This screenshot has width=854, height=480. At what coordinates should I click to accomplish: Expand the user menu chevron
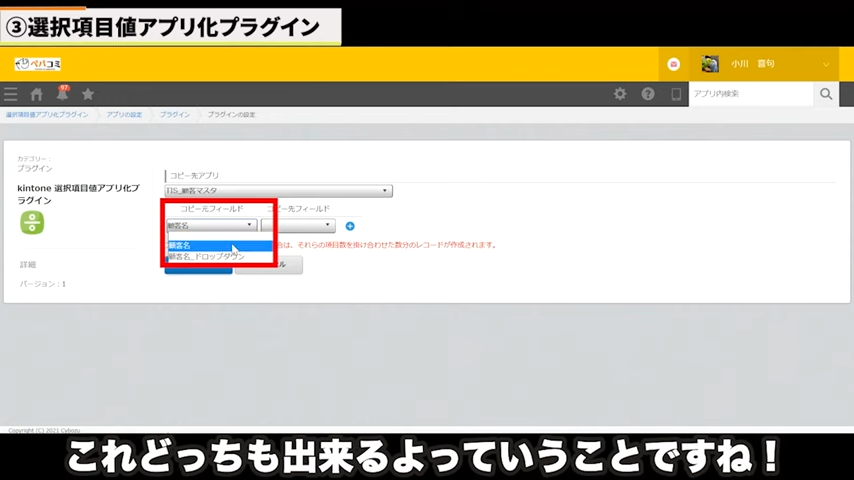(826, 64)
